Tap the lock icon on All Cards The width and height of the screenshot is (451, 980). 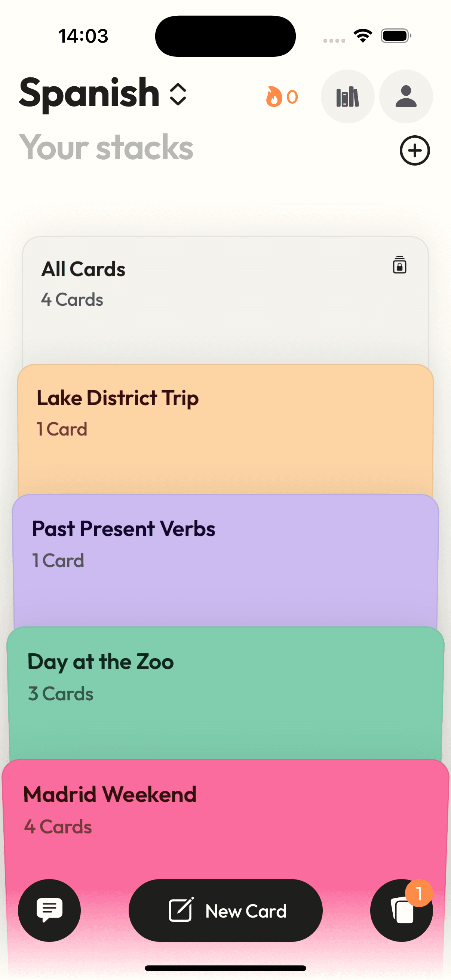(x=399, y=265)
